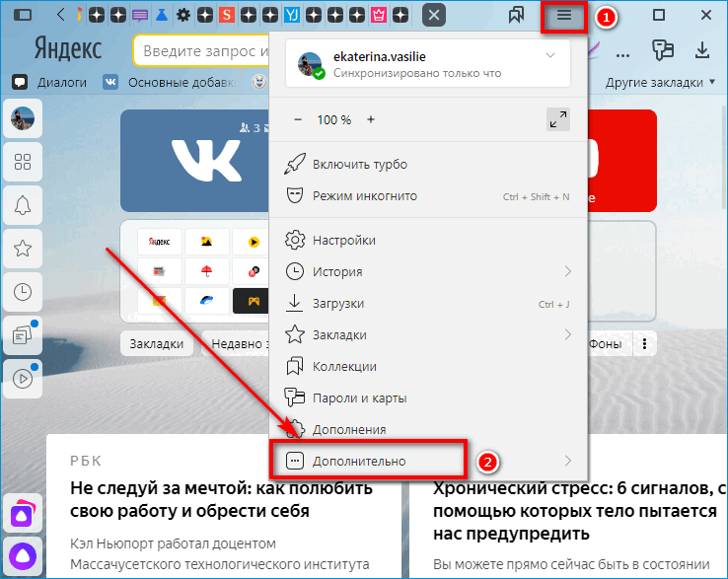This screenshot has width=728, height=579.
Task: Open the video play icon in sidebar
Action: pos(23,379)
